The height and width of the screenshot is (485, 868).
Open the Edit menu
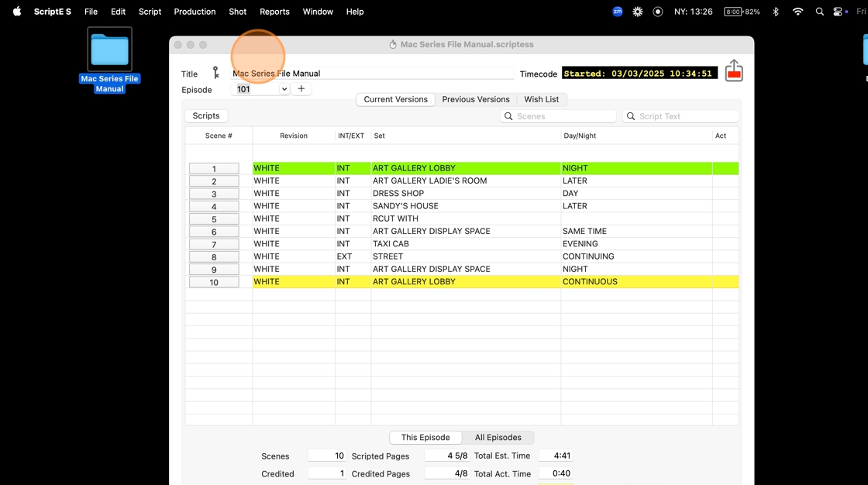click(118, 12)
